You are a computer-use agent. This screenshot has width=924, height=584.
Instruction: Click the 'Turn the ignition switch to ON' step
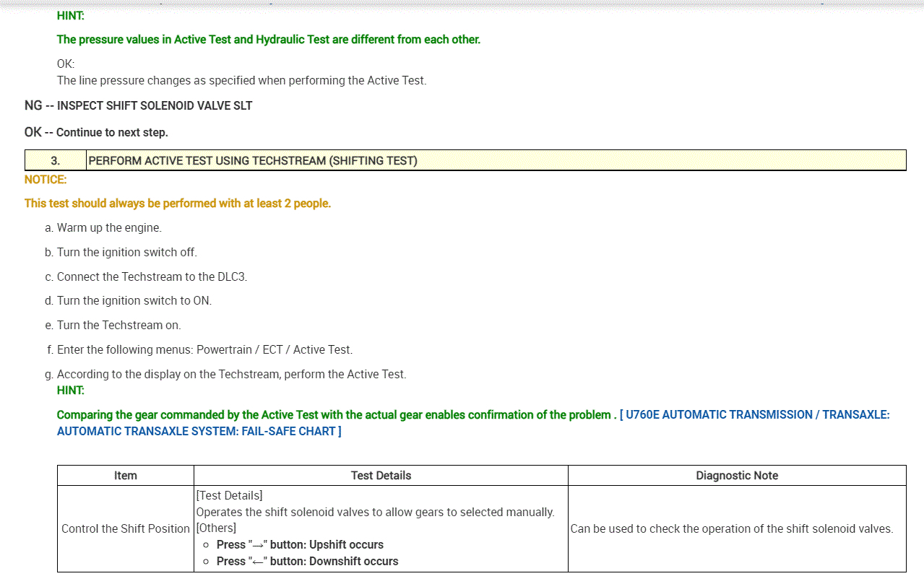pyautogui.click(x=134, y=301)
